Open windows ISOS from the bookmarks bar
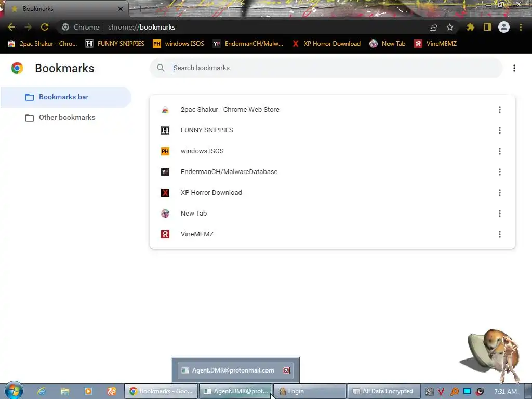 point(179,44)
